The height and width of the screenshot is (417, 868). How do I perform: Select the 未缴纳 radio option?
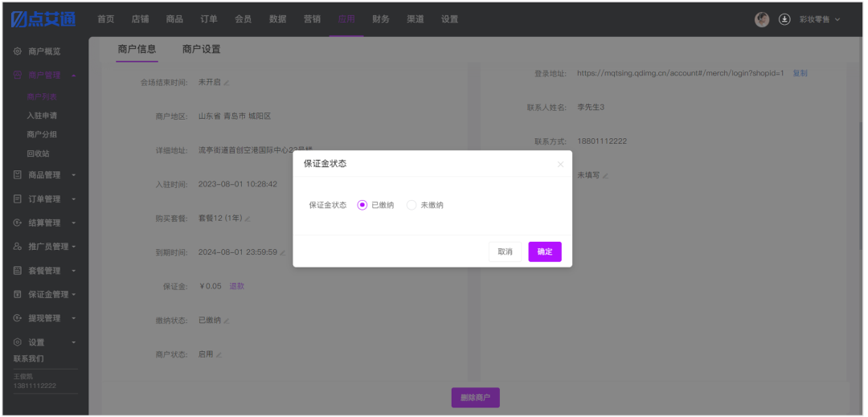[x=411, y=205]
